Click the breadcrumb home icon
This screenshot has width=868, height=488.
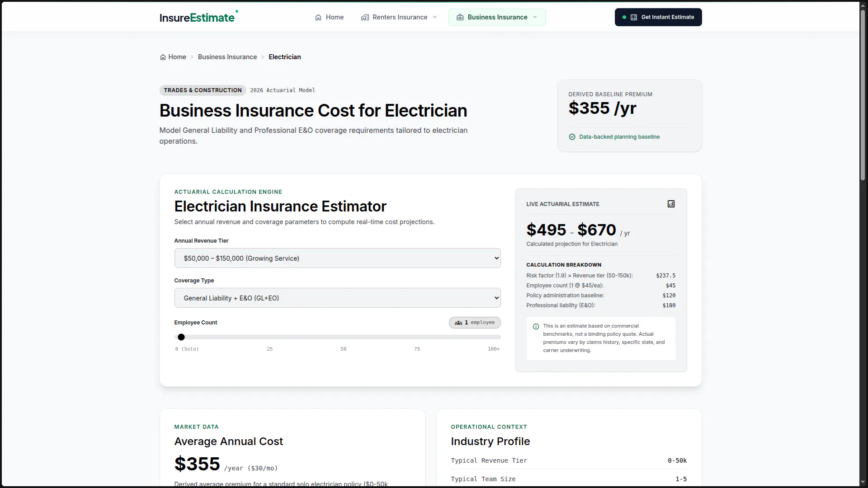click(x=163, y=57)
